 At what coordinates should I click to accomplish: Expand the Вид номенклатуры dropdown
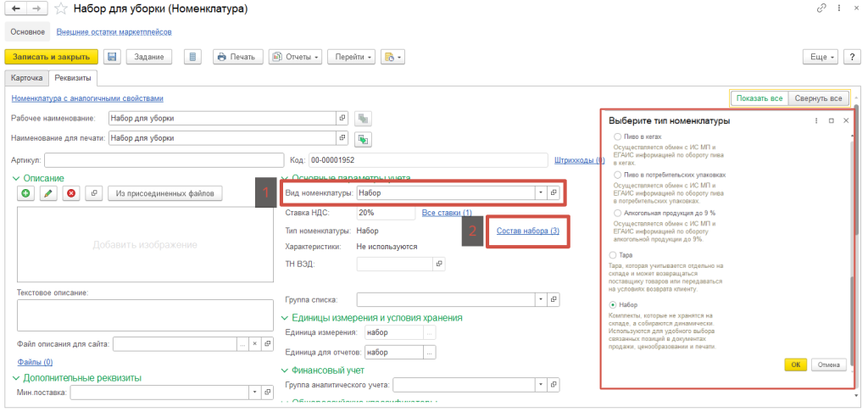[x=540, y=193]
